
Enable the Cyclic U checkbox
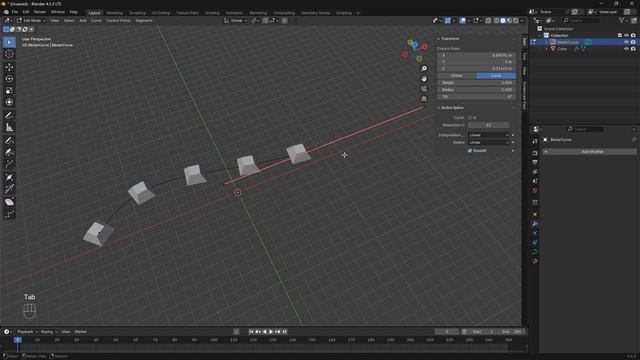(470, 118)
